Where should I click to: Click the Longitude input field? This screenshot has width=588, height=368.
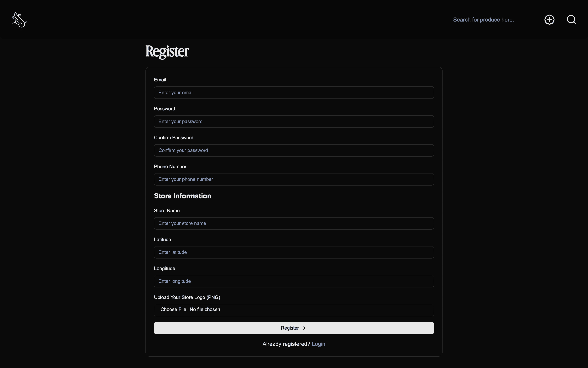[294, 281]
